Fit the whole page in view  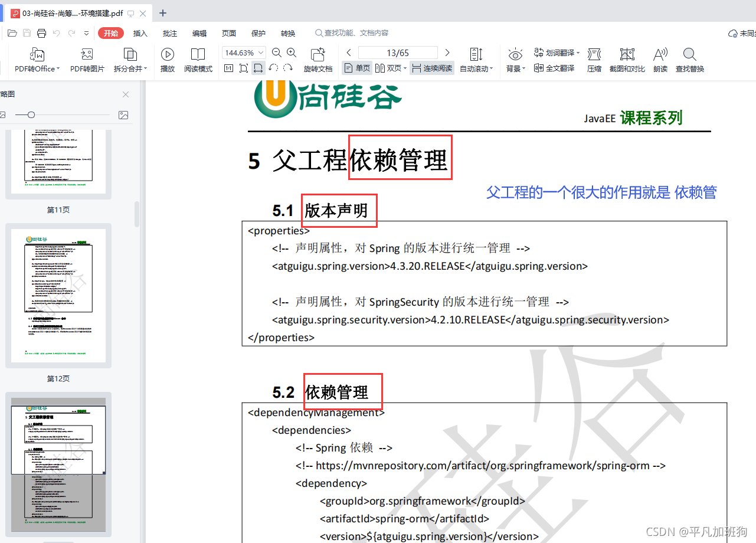(244, 68)
